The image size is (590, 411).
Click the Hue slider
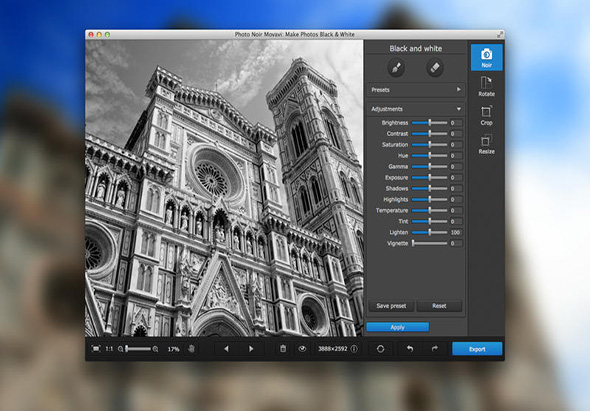[x=429, y=155]
